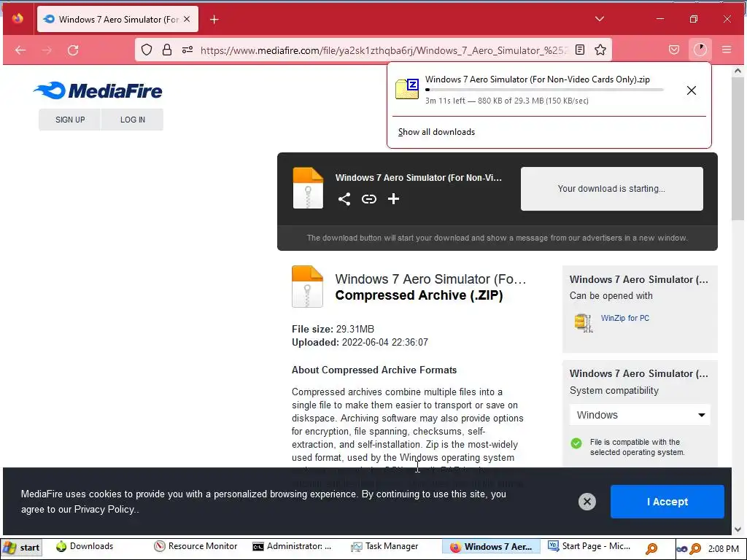Open tracking protection shield icon

(x=147, y=50)
